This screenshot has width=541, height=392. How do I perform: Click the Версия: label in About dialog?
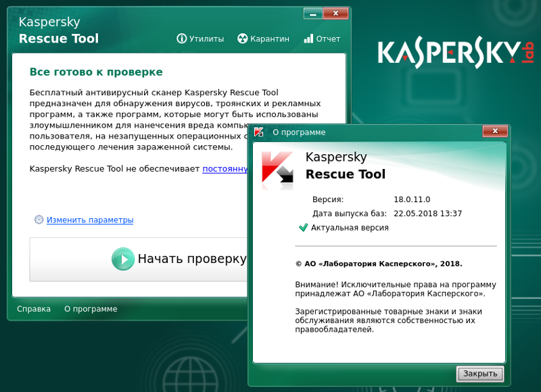tap(328, 199)
